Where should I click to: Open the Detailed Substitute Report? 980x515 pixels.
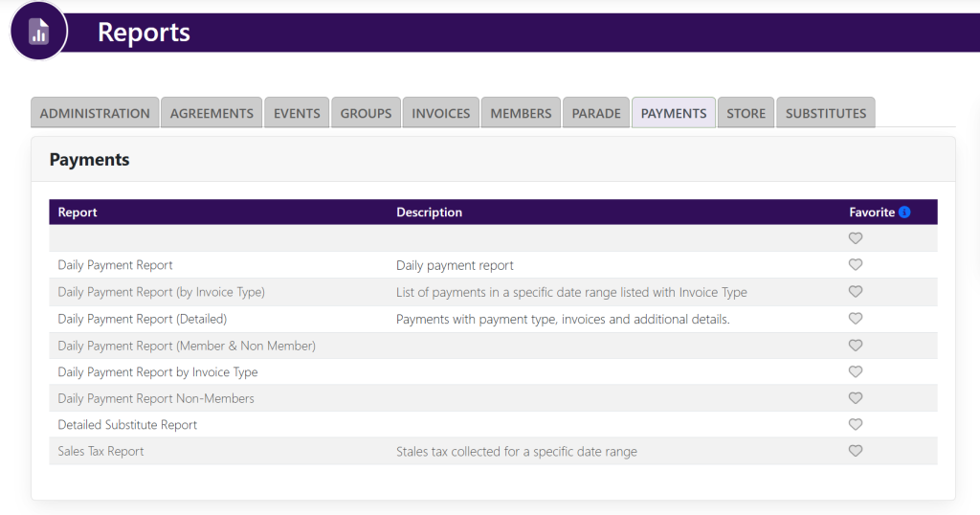pos(127,425)
